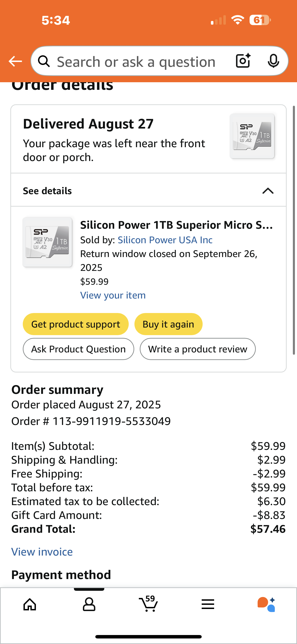This screenshot has height=644, width=297.
Task: Tap the microphone voice search icon
Action: (x=273, y=61)
